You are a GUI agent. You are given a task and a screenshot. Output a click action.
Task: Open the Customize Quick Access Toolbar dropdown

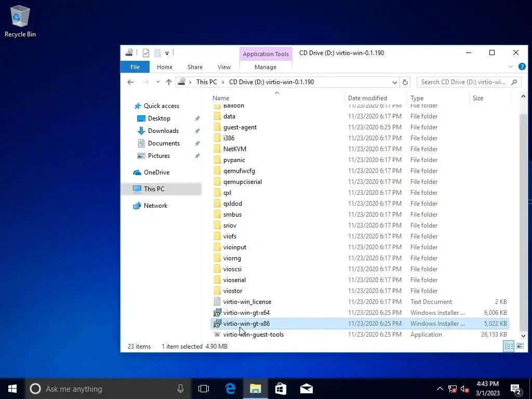(167, 54)
